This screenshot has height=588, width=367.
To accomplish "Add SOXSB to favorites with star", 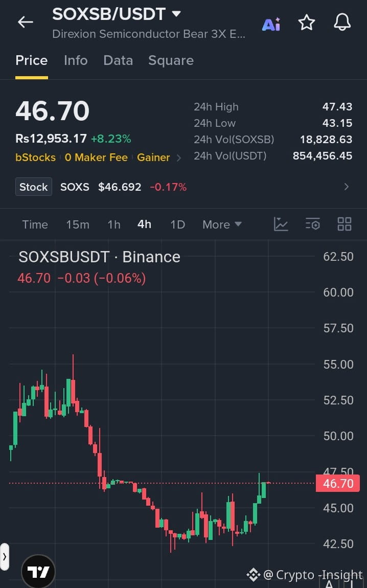I will pos(307,22).
